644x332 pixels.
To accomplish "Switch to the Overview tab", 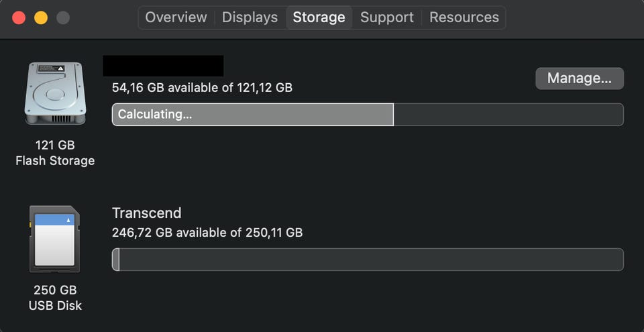I will (176, 17).
